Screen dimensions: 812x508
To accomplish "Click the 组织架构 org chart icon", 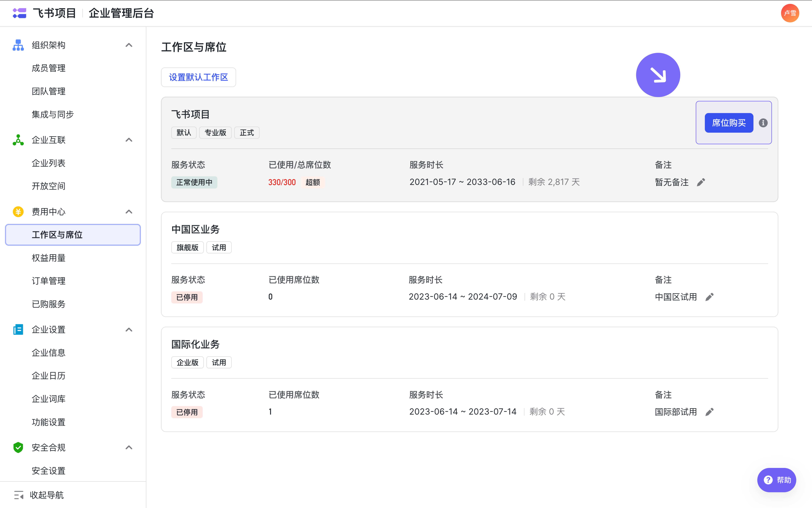I will [x=18, y=45].
